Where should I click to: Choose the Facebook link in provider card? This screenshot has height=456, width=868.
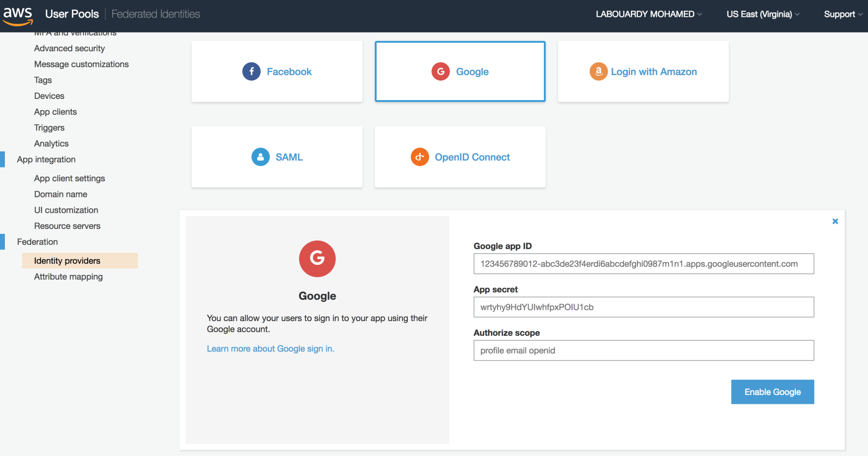[x=289, y=72]
